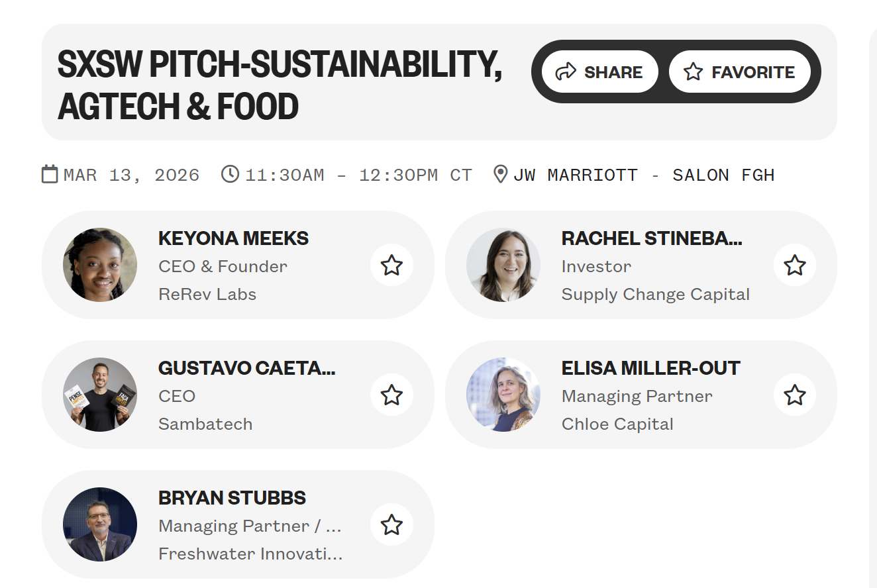Click the location pin icon
This screenshot has width=877, height=588.
tap(501, 174)
